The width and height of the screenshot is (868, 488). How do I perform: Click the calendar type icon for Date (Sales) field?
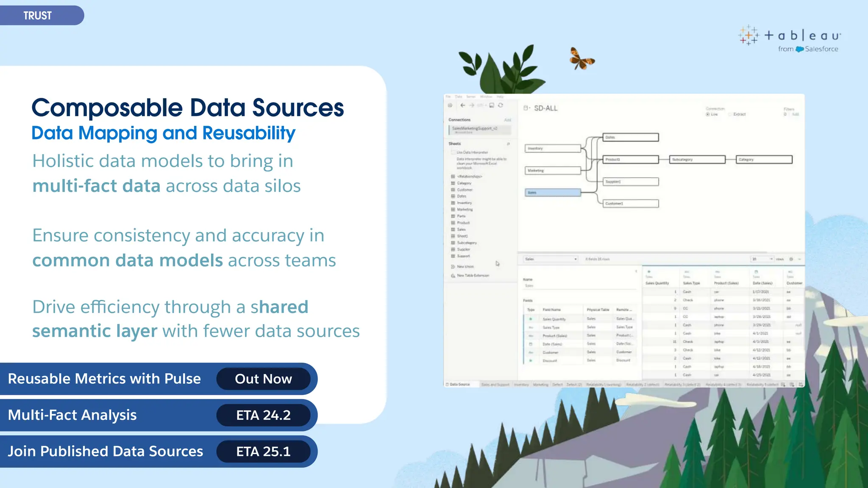(x=531, y=344)
